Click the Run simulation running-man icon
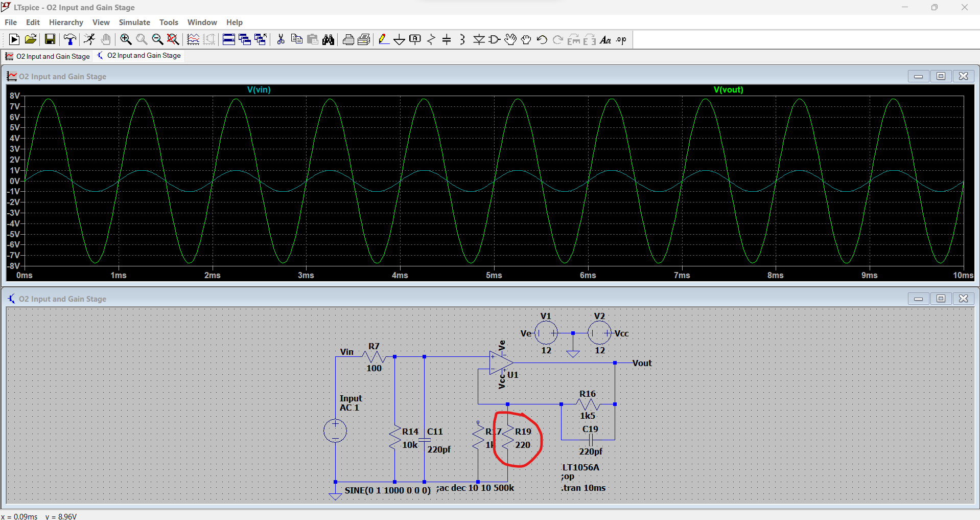Viewport: 980px width, 520px height. pos(89,39)
